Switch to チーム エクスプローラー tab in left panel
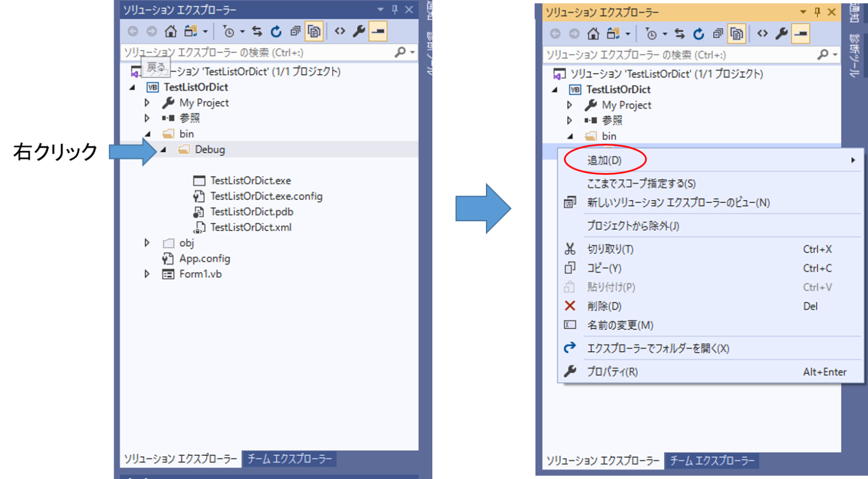 [x=289, y=459]
